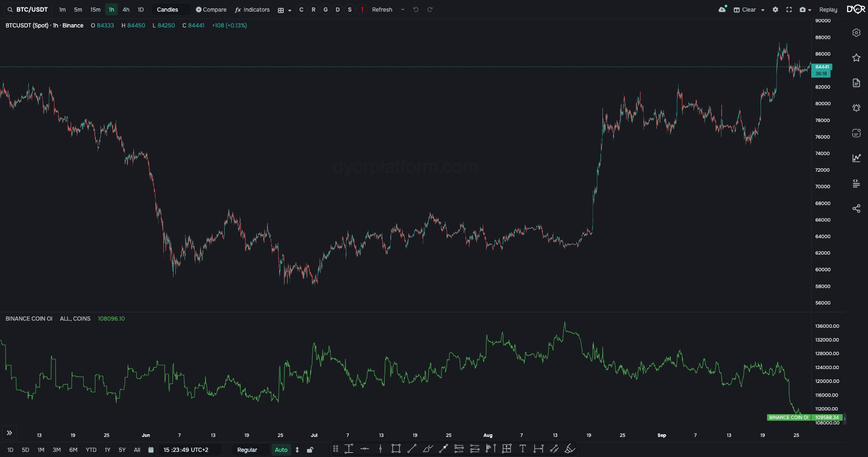Set range to All
This screenshot has height=457, width=868.
(137, 450)
